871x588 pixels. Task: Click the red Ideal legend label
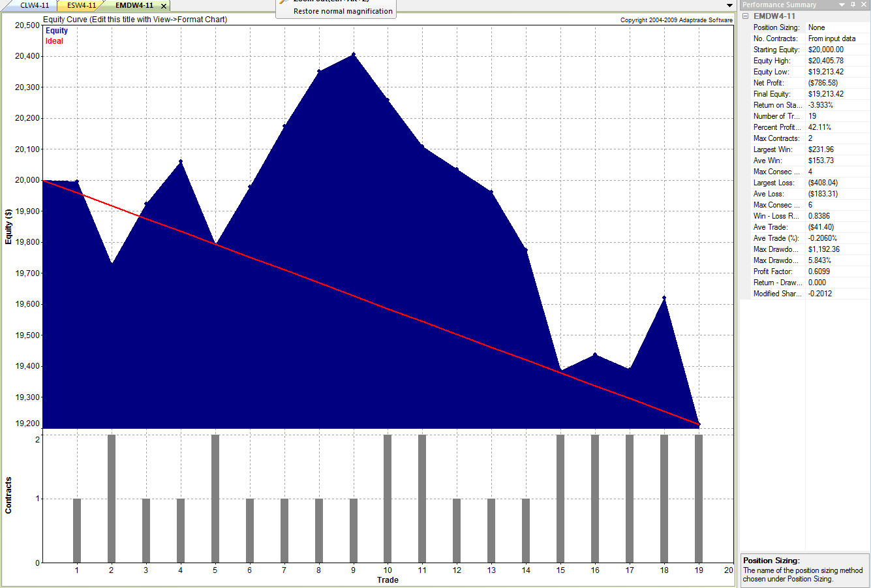coord(54,41)
